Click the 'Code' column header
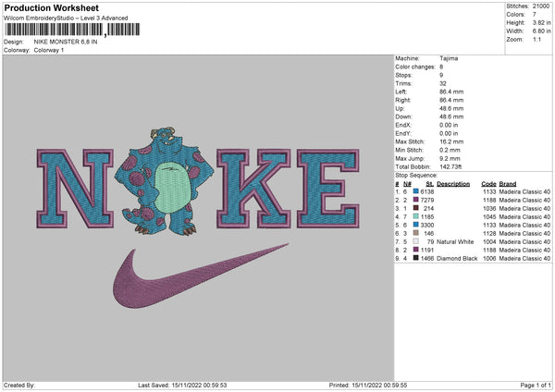The width and height of the screenshot is (555, 392). point(488,184)
